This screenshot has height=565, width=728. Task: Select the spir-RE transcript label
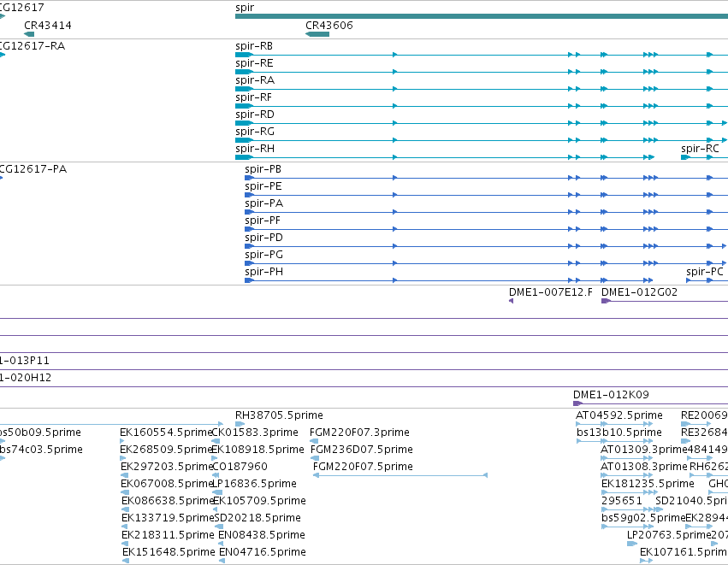pos(254,63)
